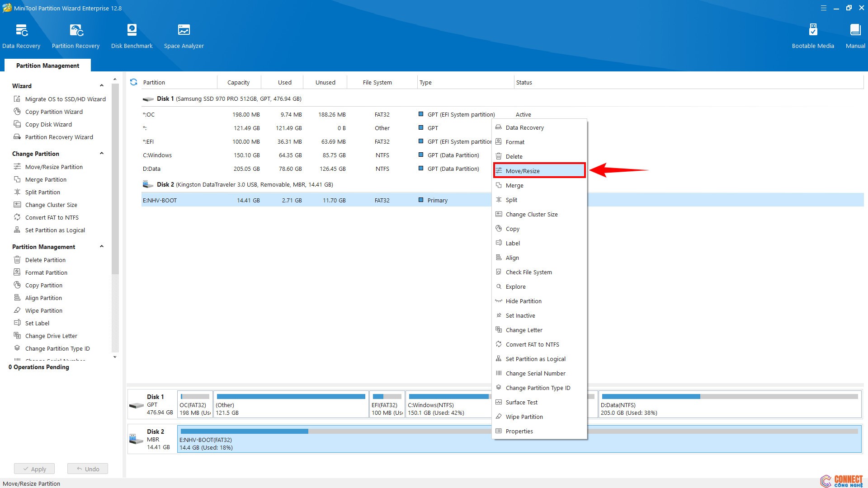
Task: Choose Hide Partition in context menu
Action: click(539, 301)
